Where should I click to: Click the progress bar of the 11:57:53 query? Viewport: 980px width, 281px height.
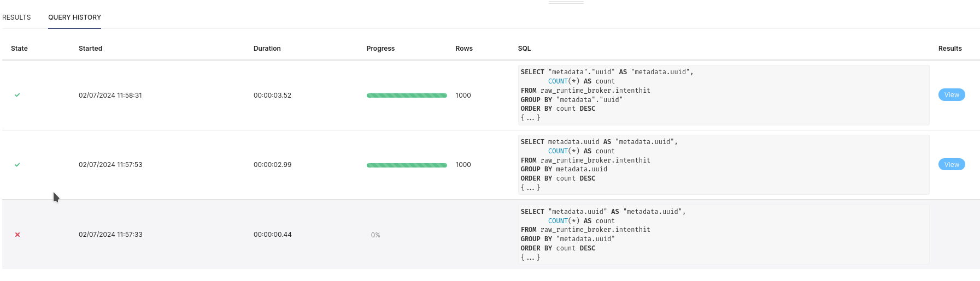(407, 165)
